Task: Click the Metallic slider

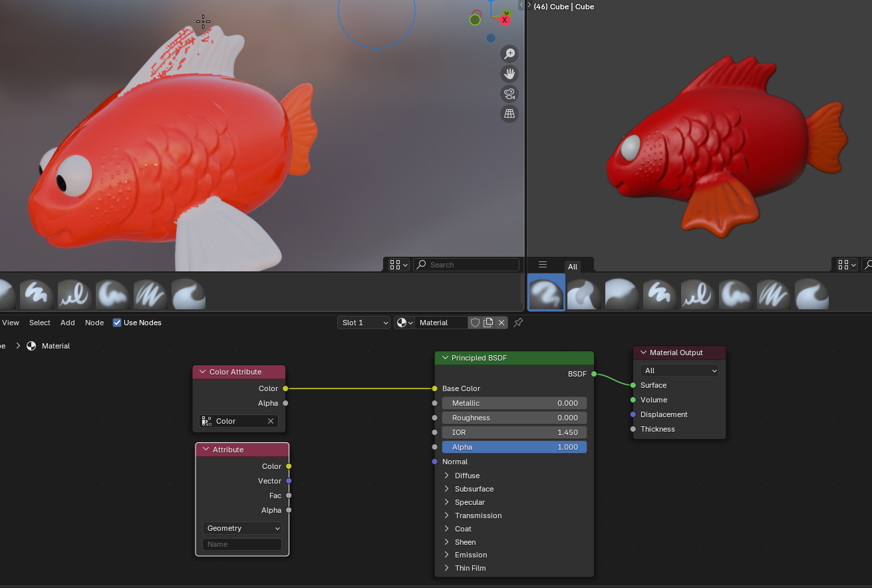Action: tap(514, 403)
